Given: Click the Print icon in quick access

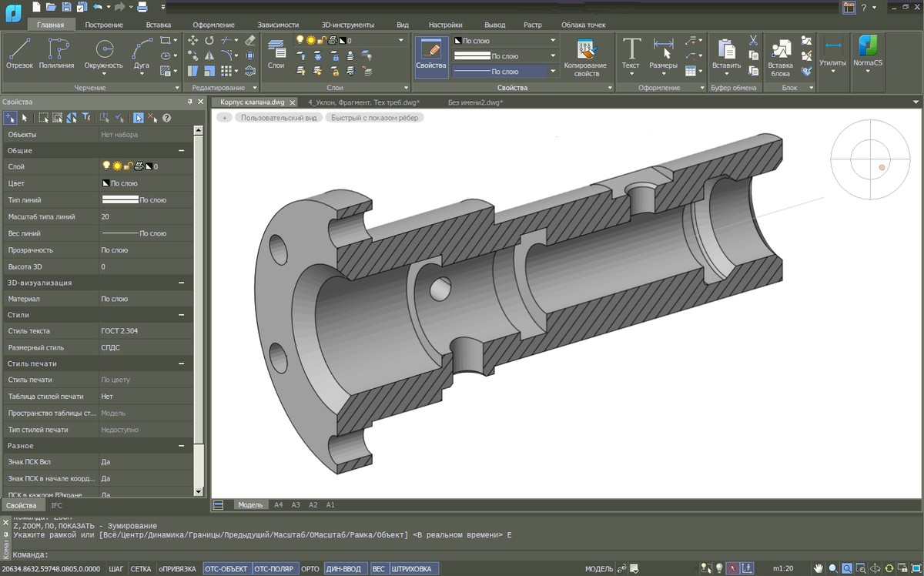Looking at the screenshot, I should (x=142, y=7).
